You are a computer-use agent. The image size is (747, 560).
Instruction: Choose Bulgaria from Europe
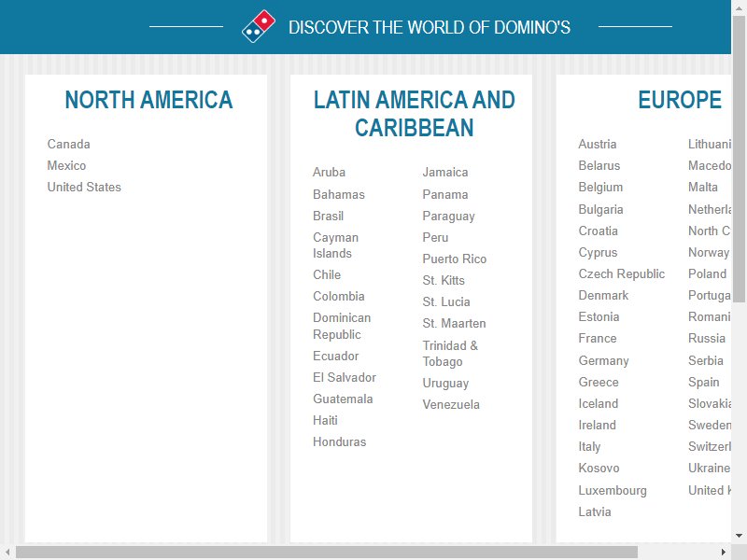[x=600, y=209]
